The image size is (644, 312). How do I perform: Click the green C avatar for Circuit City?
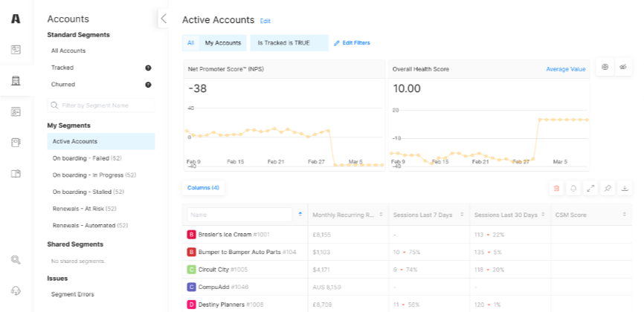[x=191, y=270]
